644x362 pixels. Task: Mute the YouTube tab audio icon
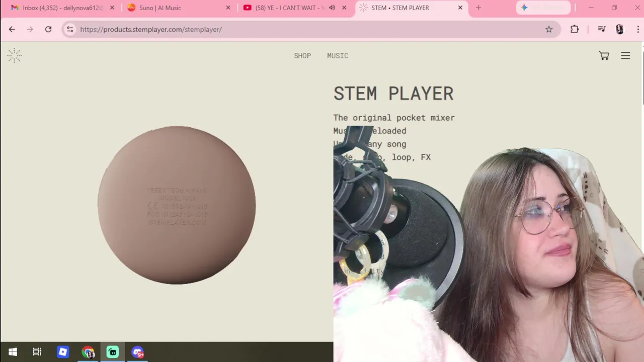click(332, 8)
